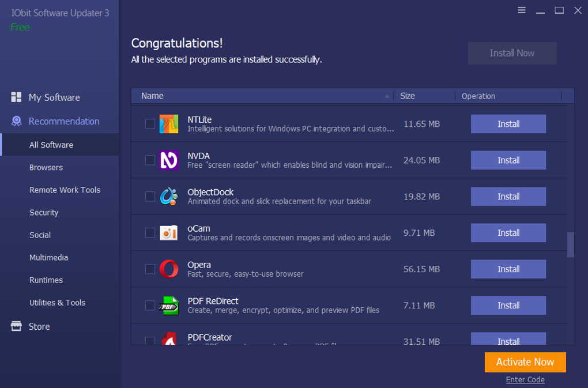Open the hamburger options menu
588x388 pixels.
click(522, 10)
